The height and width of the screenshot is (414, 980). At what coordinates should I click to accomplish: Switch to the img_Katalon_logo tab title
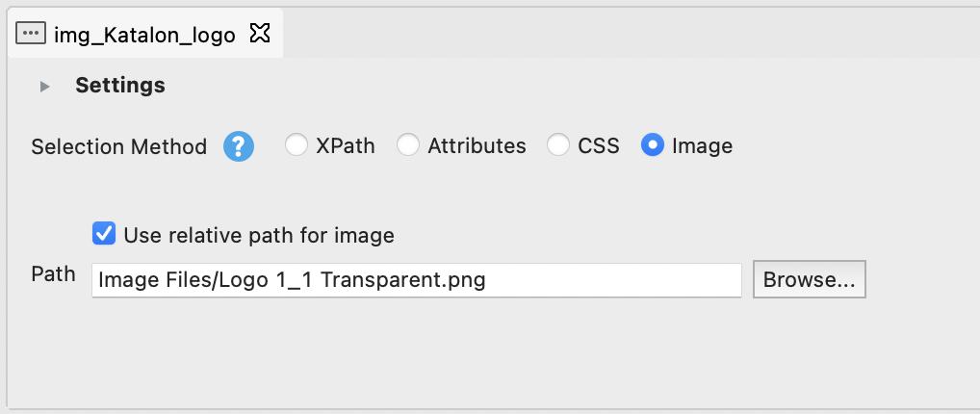tap(144, 36)
